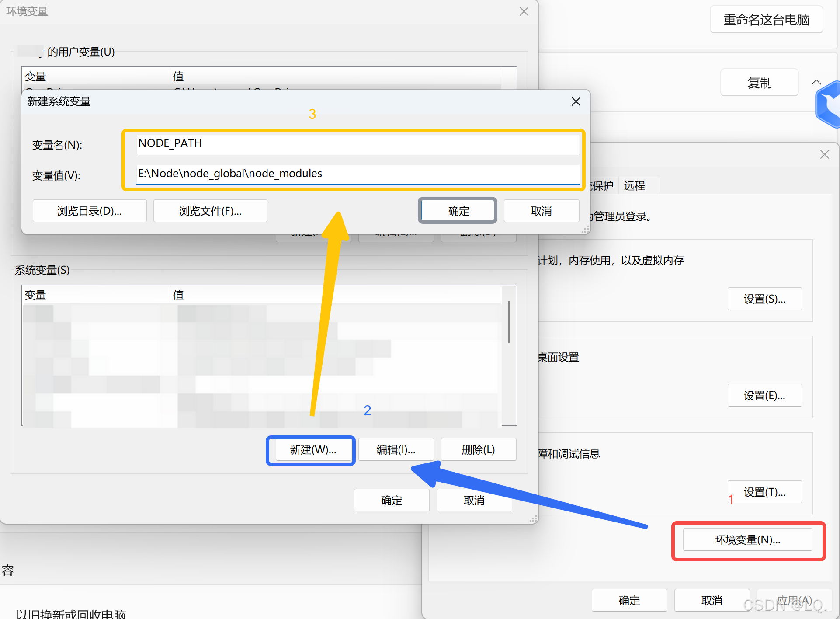Screen dimensions: 840x619
Task: Close the 新建系统变量 dialog
Action: (576, 101)
